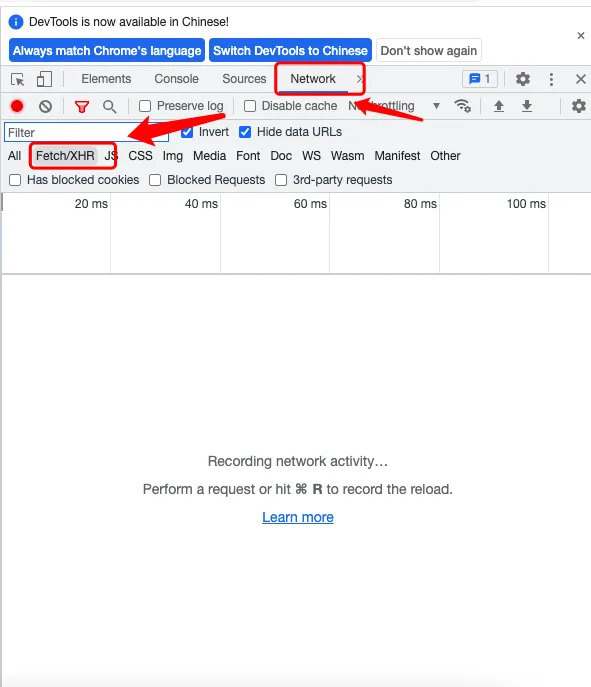
Task: Select the Fetch/XHR filter type
Action: 65,156
